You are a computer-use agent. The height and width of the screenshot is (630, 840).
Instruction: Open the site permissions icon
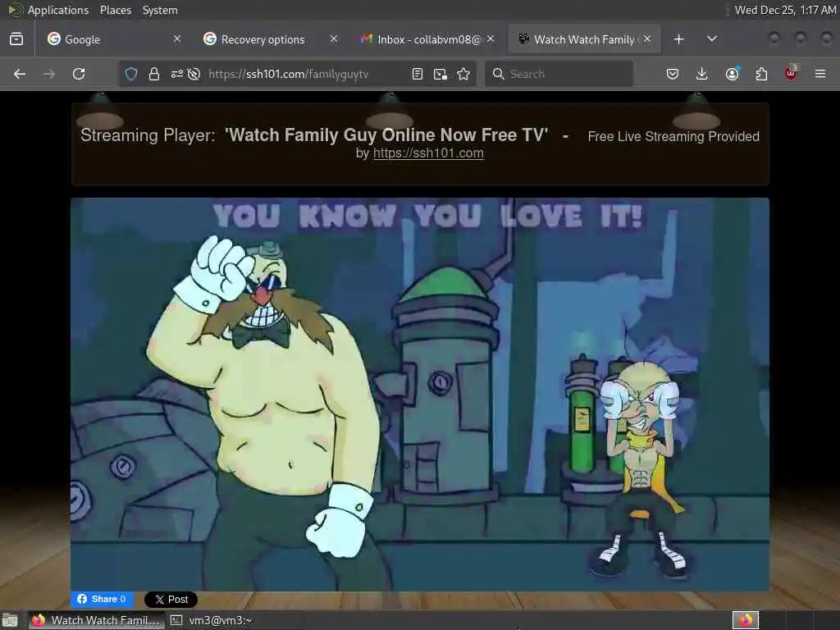[177, 74]
